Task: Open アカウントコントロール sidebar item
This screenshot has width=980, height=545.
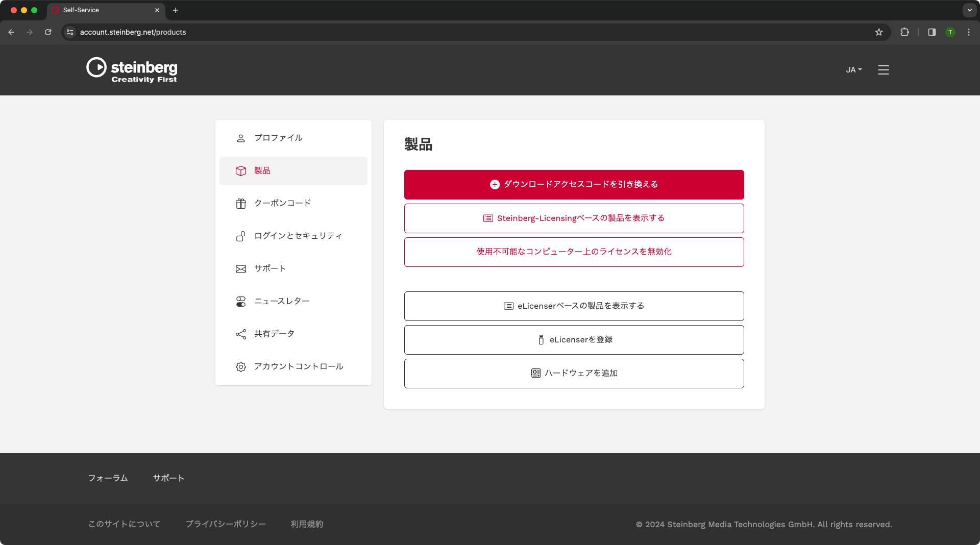Action: click(293, 366)
